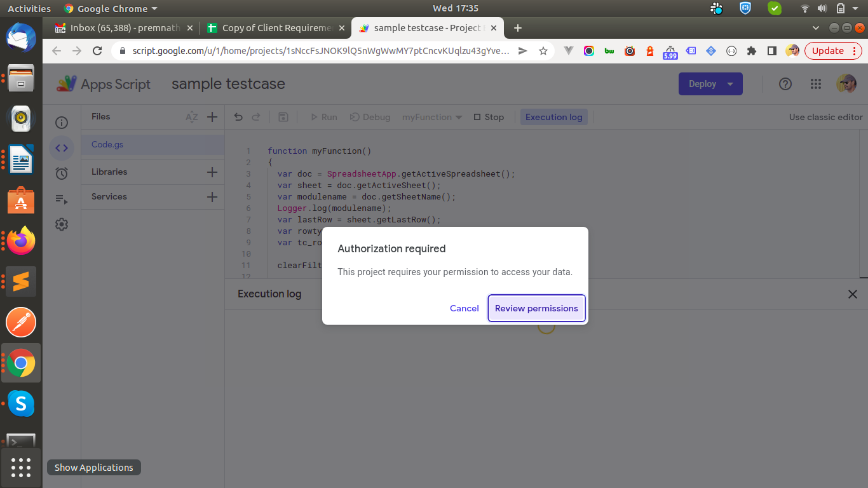Open the Executions list icon
Screen dimensions: 868x488
62,199
